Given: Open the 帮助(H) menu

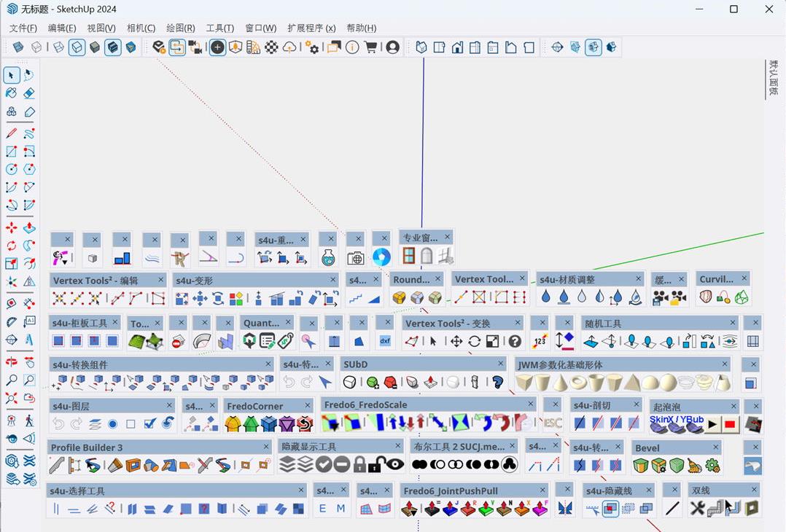Looking at the screenshot, I should tap(362, 28).
